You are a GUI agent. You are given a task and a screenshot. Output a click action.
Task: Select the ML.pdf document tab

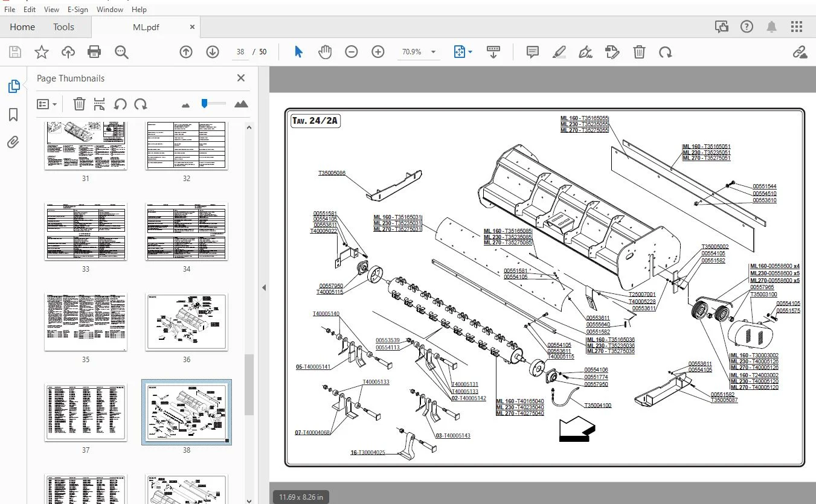tap(146, 27)
